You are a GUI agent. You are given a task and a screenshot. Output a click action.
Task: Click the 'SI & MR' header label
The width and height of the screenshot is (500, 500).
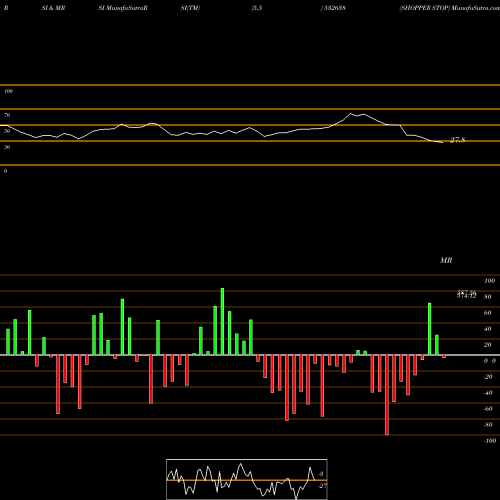53,8
